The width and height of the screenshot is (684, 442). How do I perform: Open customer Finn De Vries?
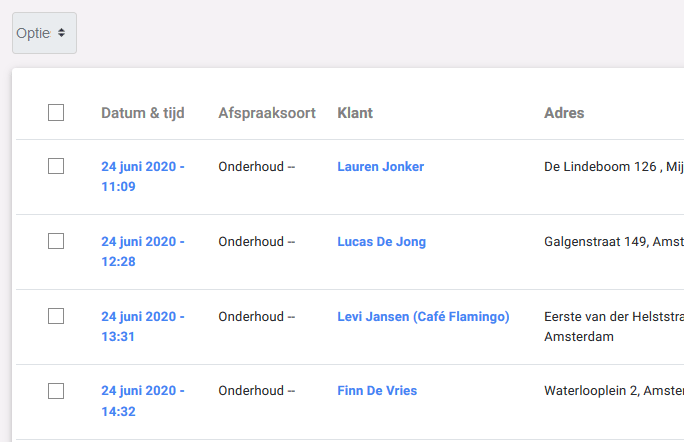pyautogui.click(x=377, y=391)
